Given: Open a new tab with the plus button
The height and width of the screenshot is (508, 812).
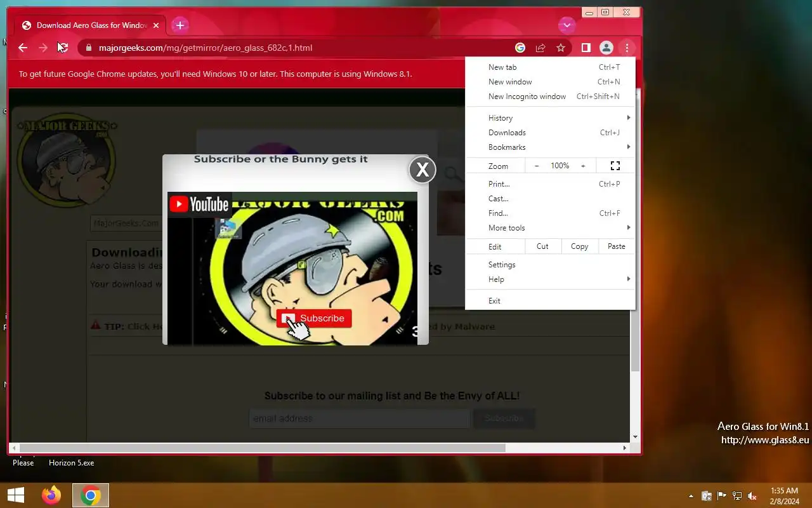Looking at the screenshot, I should click(x=180, y=25).
